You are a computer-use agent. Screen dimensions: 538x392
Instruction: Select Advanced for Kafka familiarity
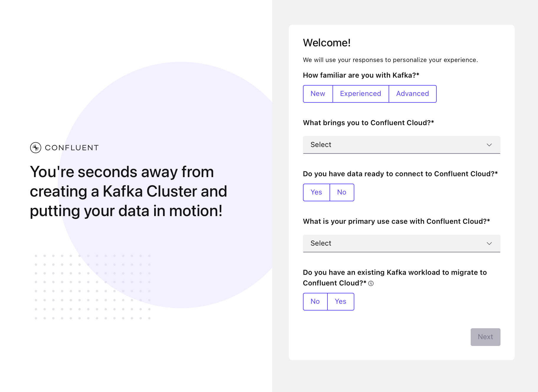[x=413, y=94]
